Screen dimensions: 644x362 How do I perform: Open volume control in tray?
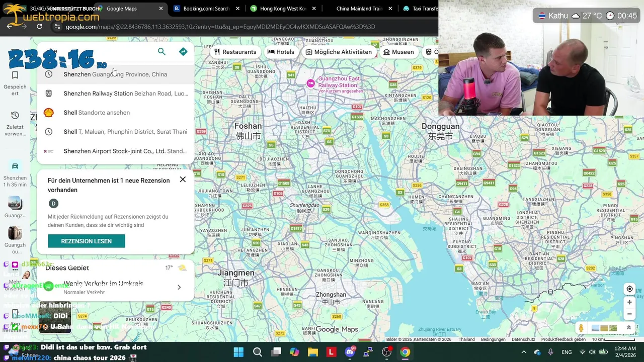point(593,352)
